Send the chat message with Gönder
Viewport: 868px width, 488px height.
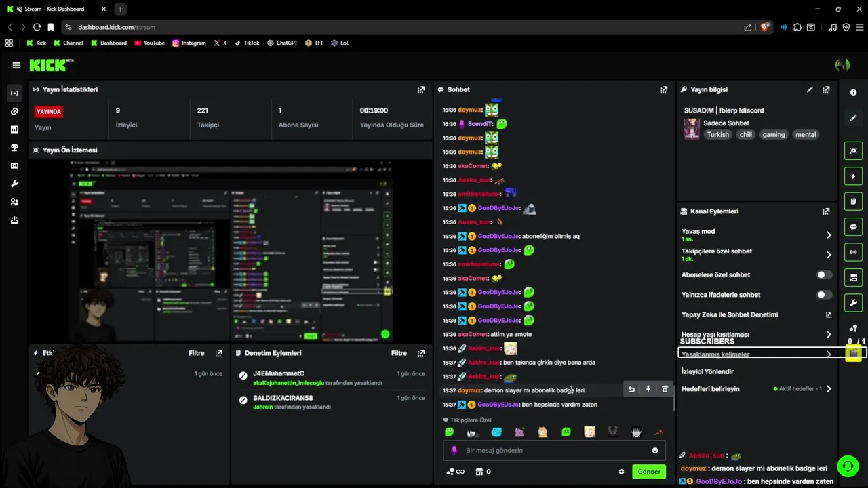[649, 472]
